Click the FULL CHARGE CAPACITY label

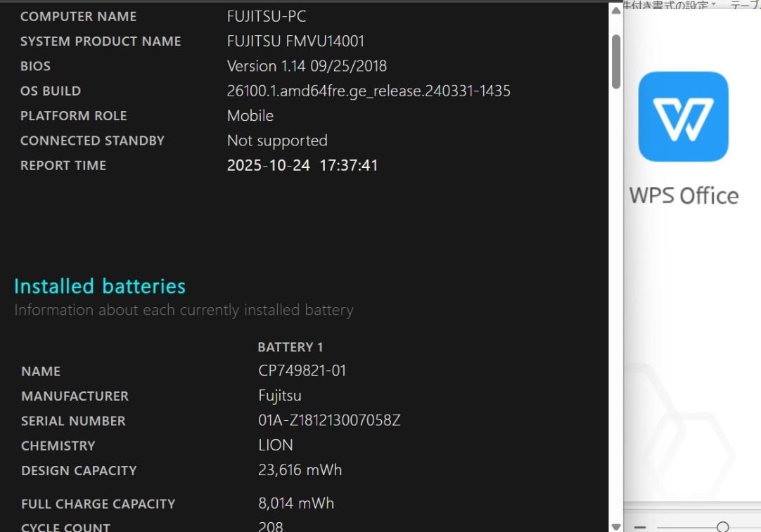pos(98,504)
